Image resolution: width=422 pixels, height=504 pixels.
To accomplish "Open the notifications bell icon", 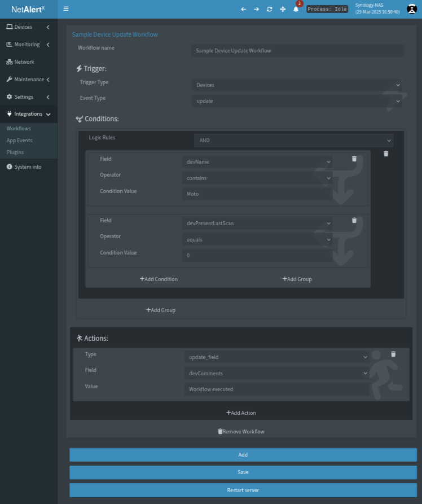I will tap(296, 9).
